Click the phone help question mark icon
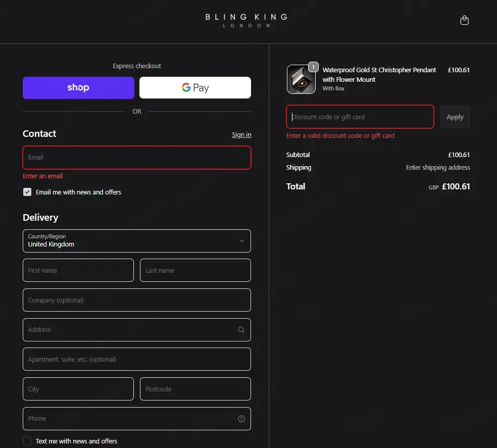The height and width of the screenshot is (448, 497). pyautogui.click(x=241, y=419)
